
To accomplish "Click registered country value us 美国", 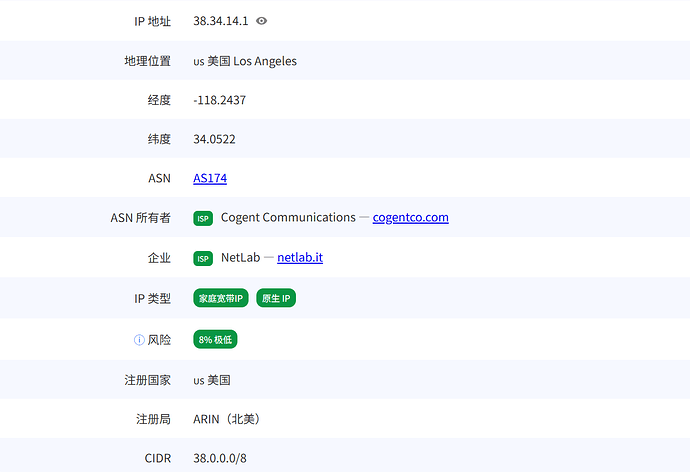I will (x=212, y=380).
